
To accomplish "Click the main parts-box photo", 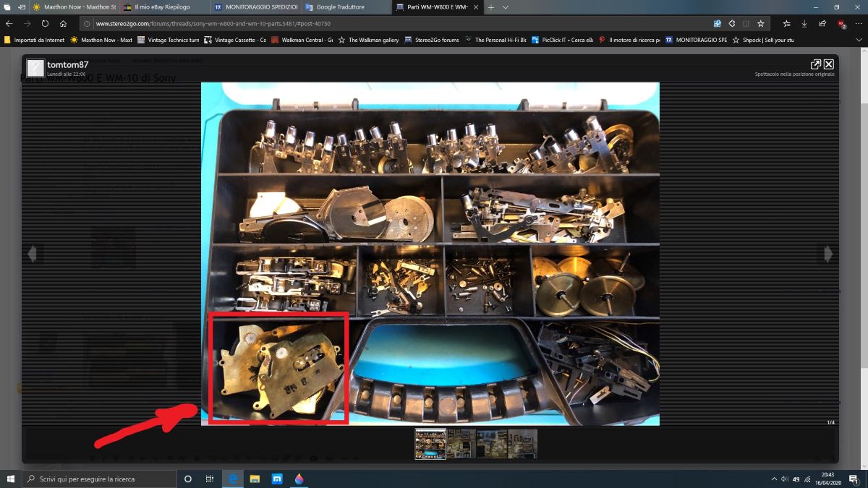I will (x=430, y=254).
